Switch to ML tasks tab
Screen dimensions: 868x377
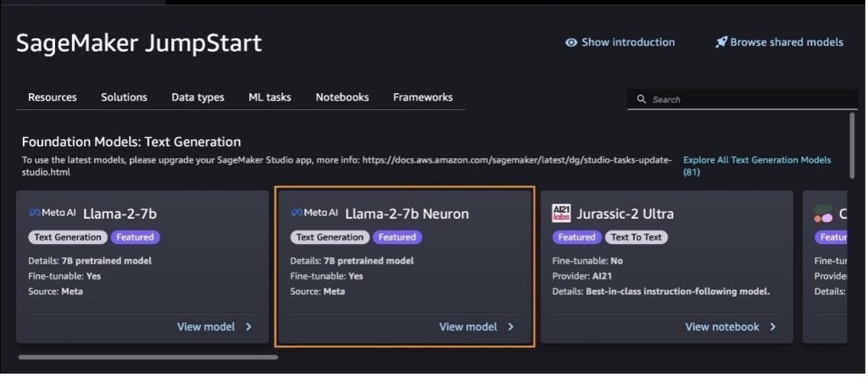(270, 97)
